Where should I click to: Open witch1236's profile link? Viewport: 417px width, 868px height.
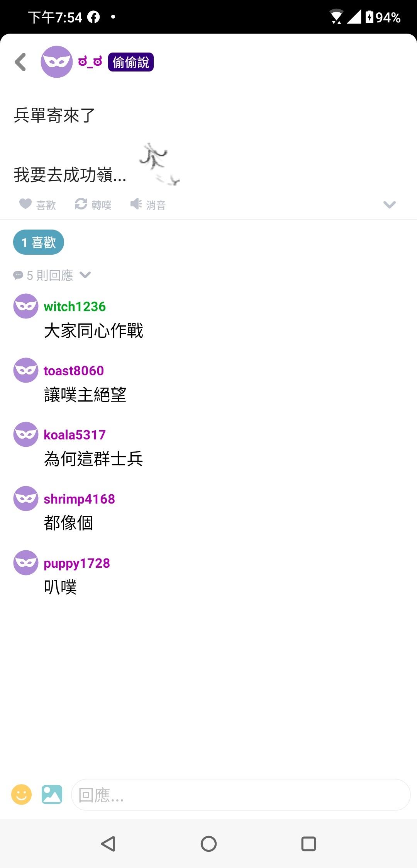pyautogui.click(x=75, y=306)
